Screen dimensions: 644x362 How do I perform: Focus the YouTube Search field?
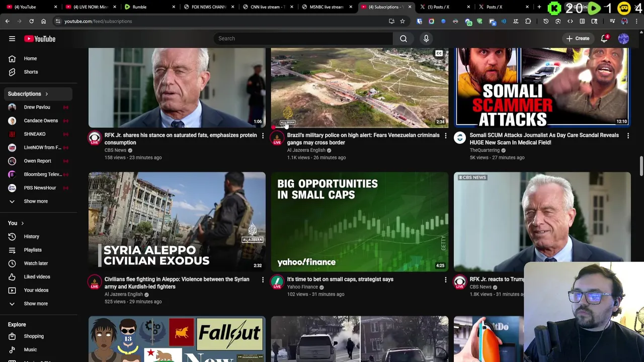(303, 38)
